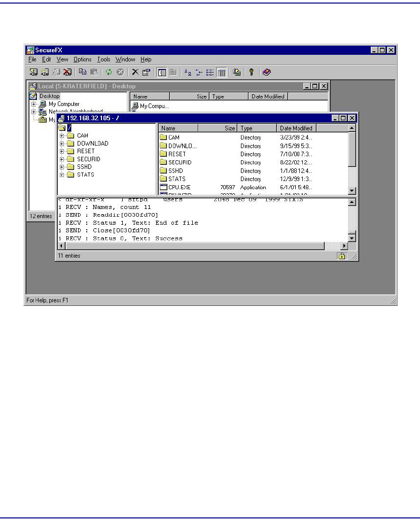Switch to List view
This screenshot has height=523, width=420.
[x=210, y=72]
